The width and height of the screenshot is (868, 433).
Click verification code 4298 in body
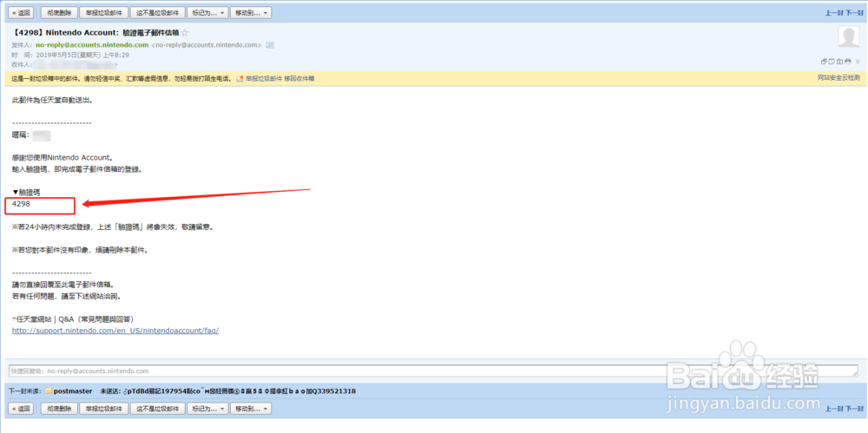(21, 204)
